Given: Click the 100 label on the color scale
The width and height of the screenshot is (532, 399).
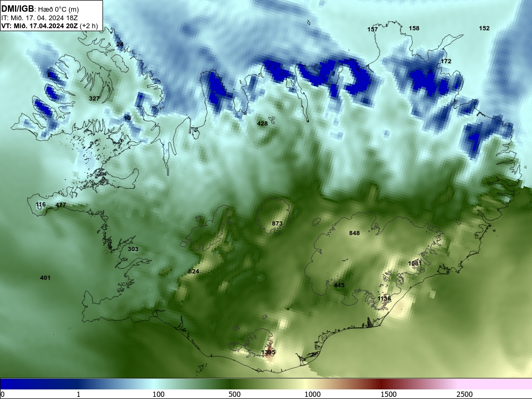Looking at the screenshot, I should coord(159,394).
